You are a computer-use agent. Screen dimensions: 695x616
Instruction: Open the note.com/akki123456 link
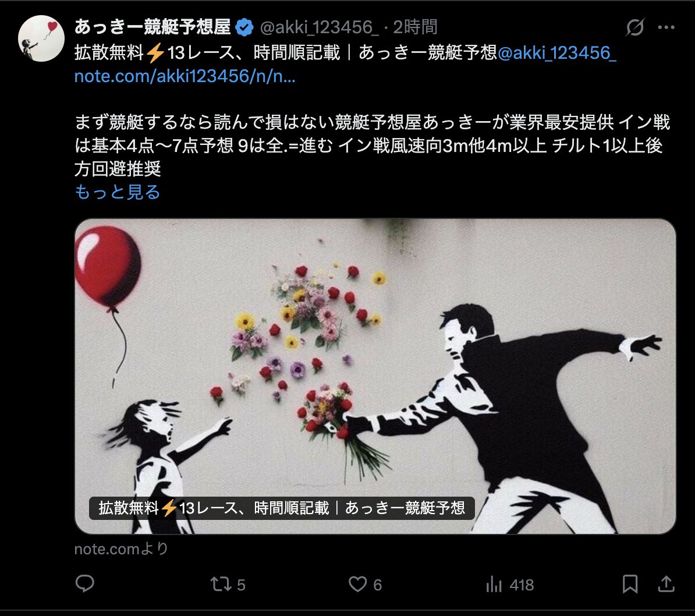(x=185, y=76)
